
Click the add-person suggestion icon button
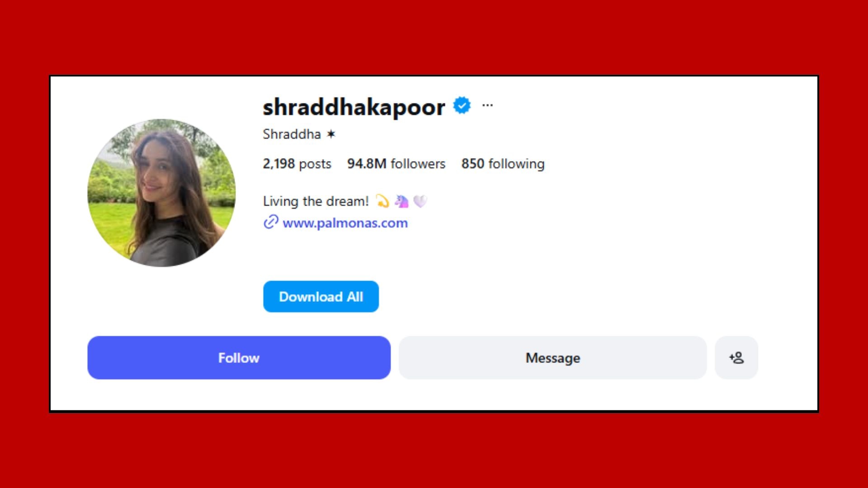click(x=736, y=358)
